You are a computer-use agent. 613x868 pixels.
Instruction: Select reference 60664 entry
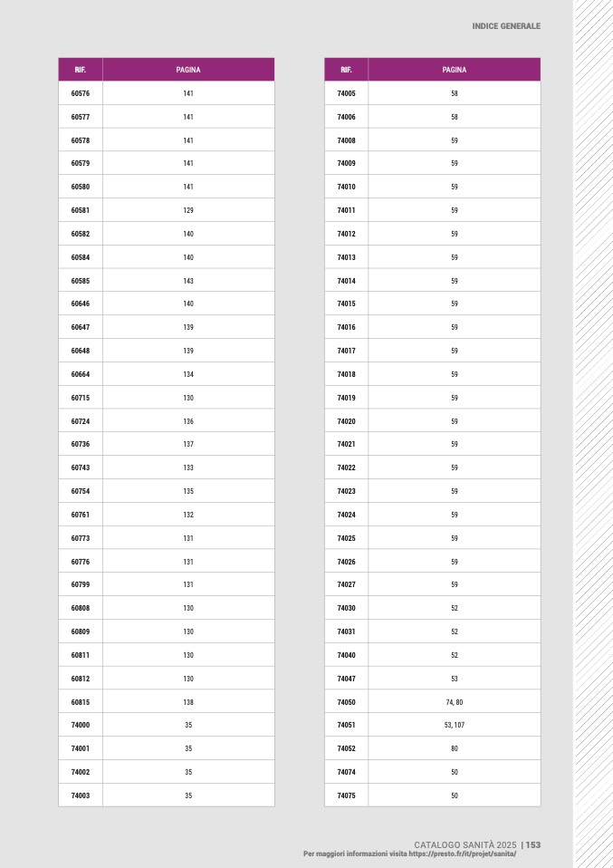click(x=81, y=374)
